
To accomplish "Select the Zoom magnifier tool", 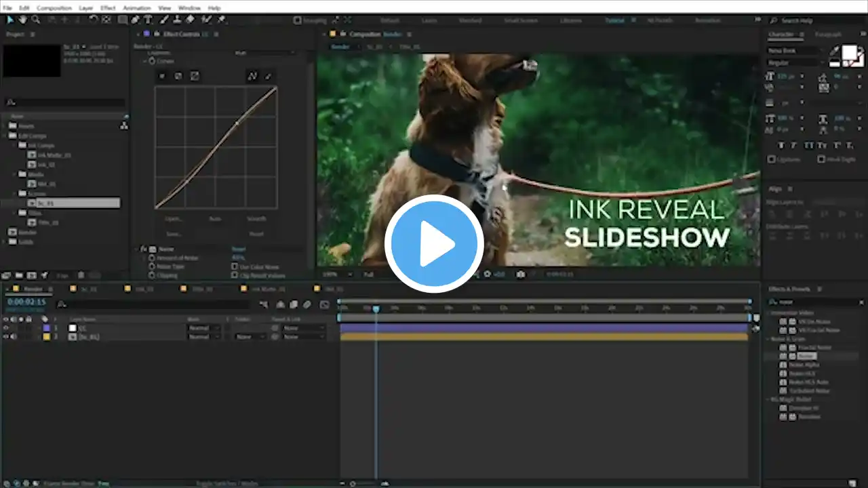I will pos(35,20).
